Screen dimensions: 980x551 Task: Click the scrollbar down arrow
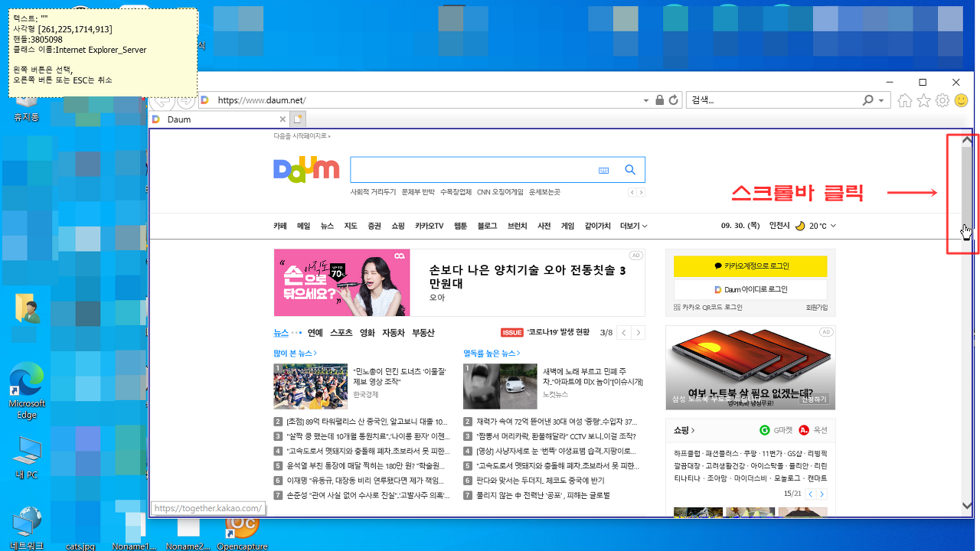(967, 505)
